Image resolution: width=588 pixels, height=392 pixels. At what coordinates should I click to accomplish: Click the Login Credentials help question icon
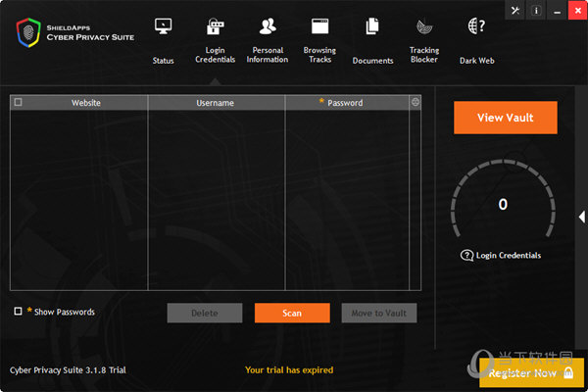[x=466, y=256]
